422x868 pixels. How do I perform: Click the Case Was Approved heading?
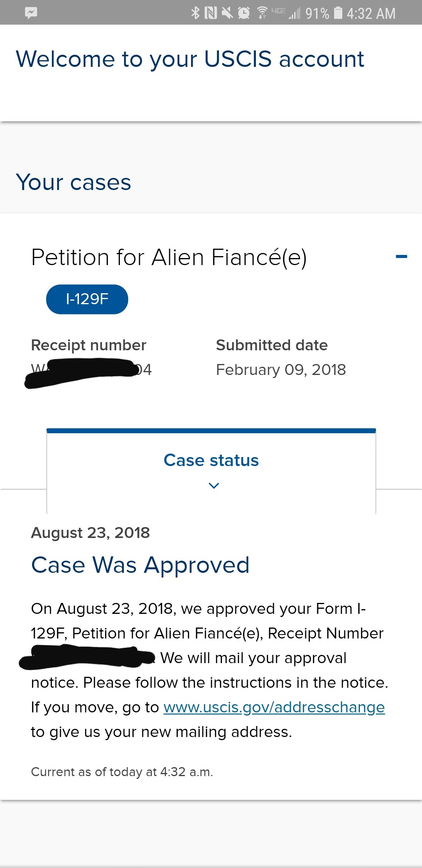pos(140,565)
